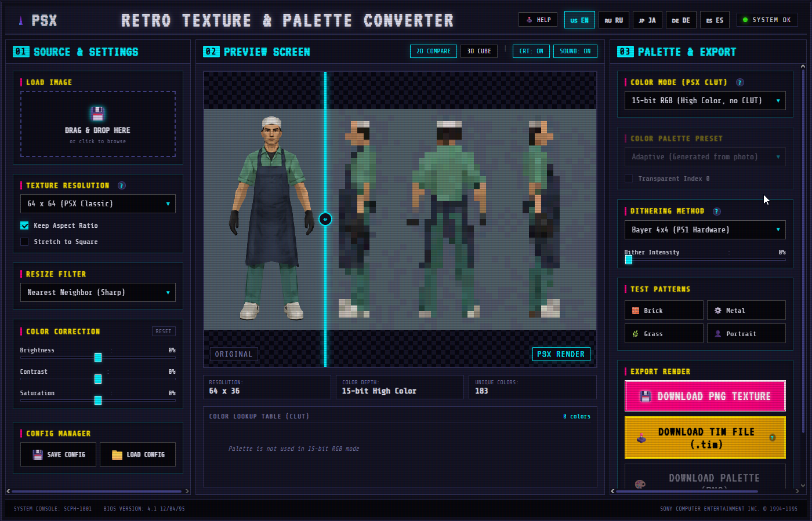Click the Help joystick icon

point(529,20)
